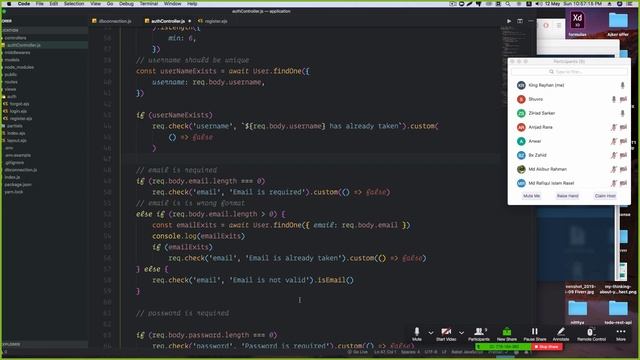Open package.json in explorer
The width and height of the screenshot is (640, 360).
click(18, 184)
